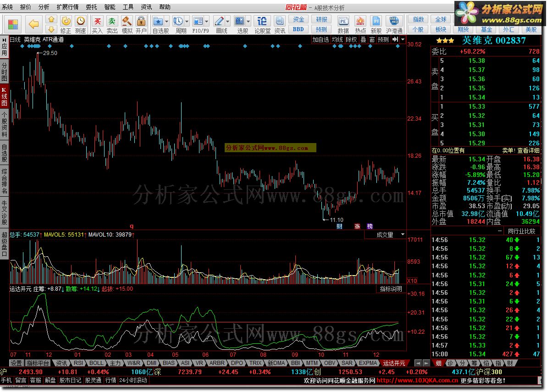Click the colorful home grid icon
This screenshot has height=392, width=547.
tap(13, 24)
